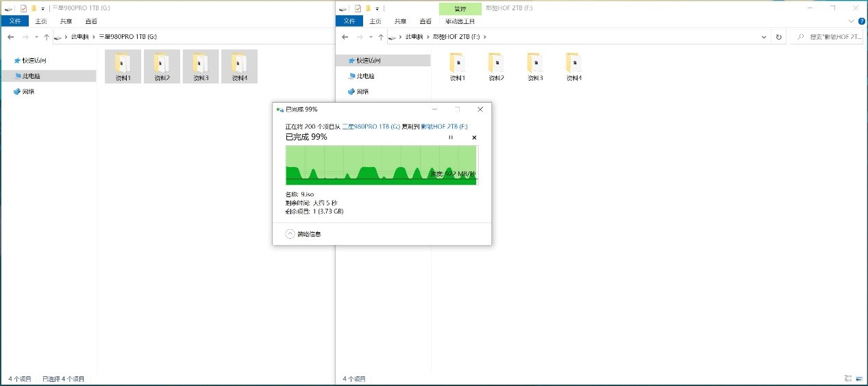This screenshot has width=868, height=386.
Task: Open folder 资料1 in G: window
Action: point(123,66)
